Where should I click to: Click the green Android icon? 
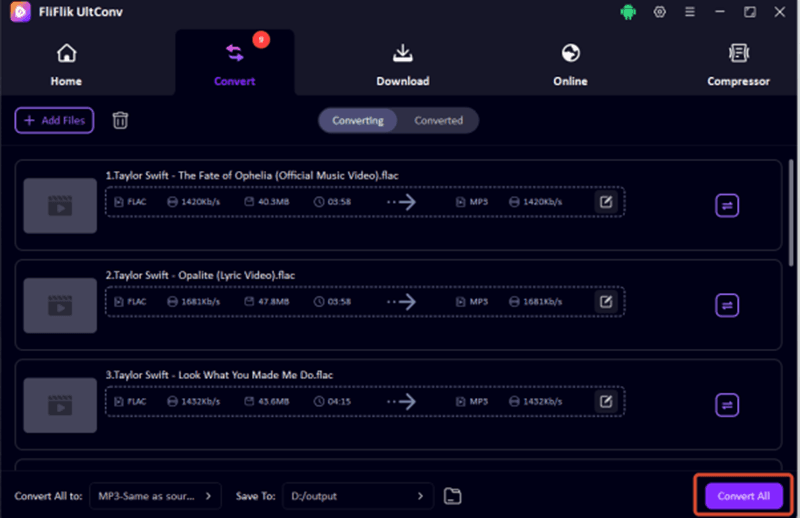pyautogui.click(x=628, y=12)
